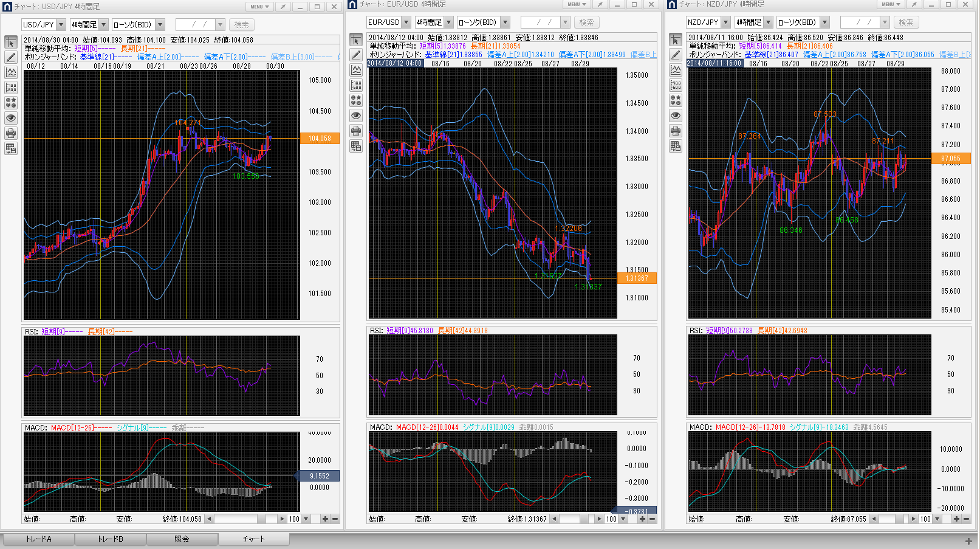Toggle eye visibility icon in USD/JPY chart
This screenshot has height=549, width=980.
[11, 118]
